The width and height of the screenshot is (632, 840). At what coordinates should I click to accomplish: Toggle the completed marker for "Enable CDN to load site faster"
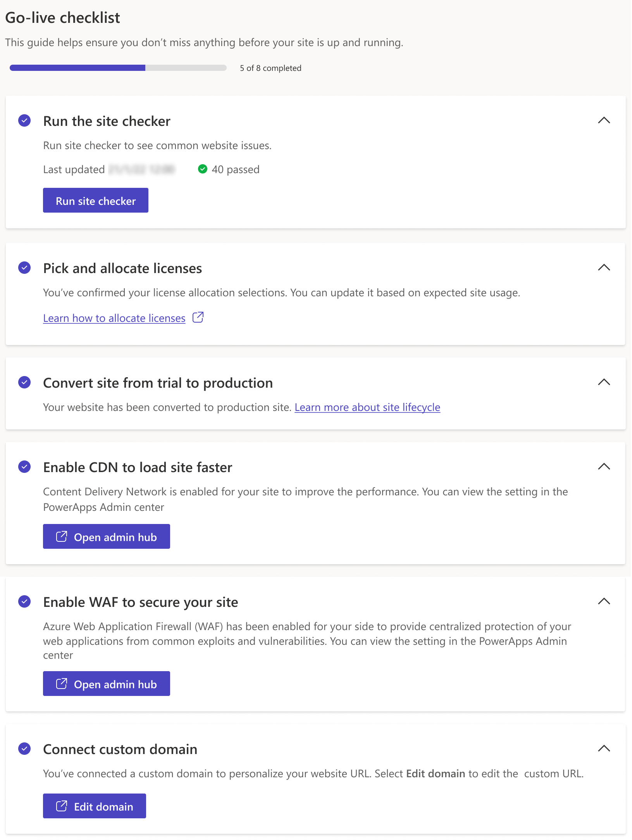(x=24, y=467)
